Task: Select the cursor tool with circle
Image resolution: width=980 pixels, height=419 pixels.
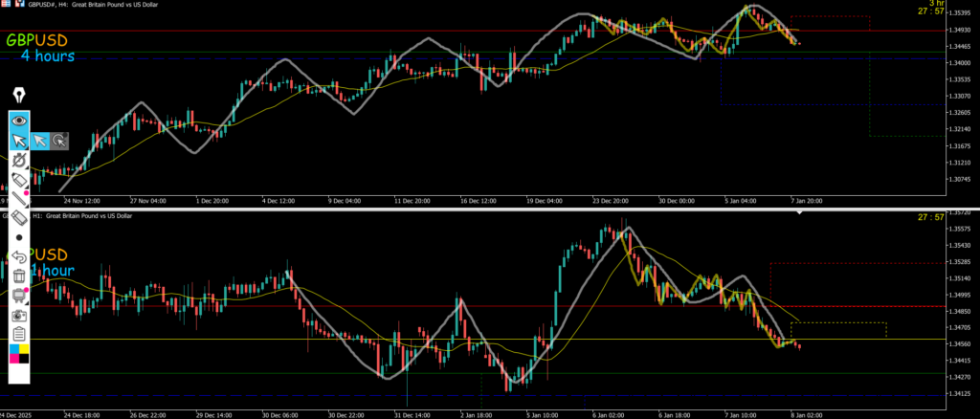Action: 59,141
